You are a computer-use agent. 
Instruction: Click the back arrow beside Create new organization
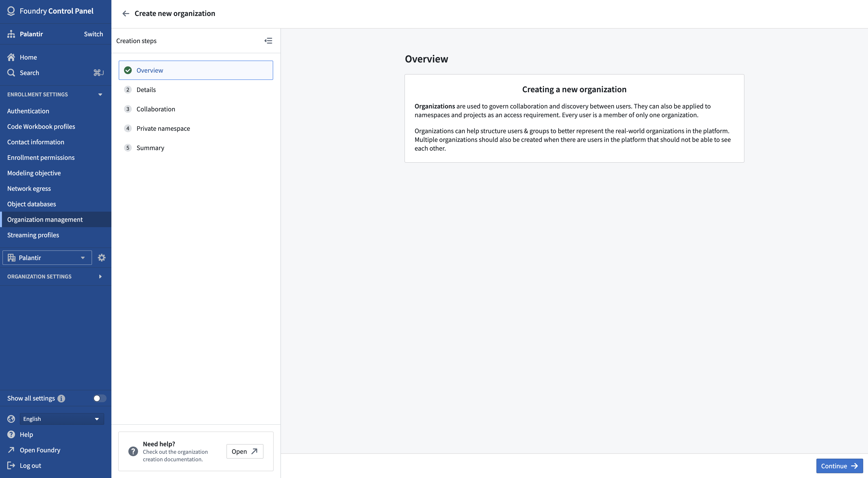click(126, 14)
